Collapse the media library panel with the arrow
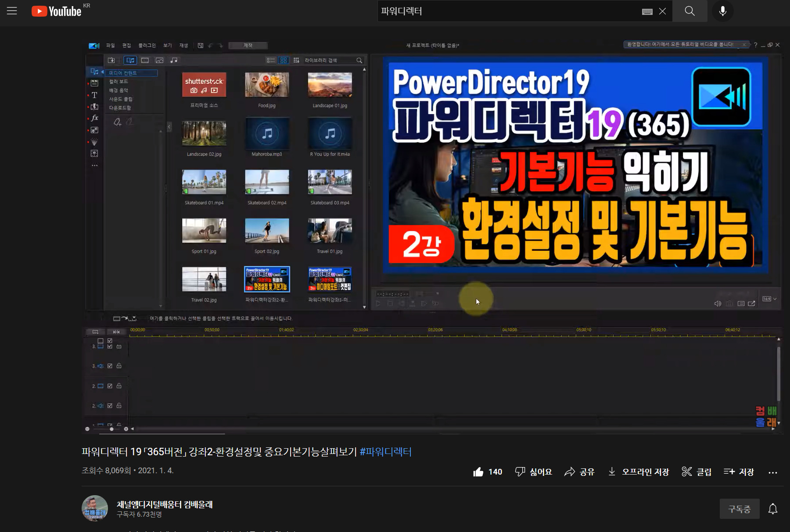The image size is (790, 532). point(169,127)
